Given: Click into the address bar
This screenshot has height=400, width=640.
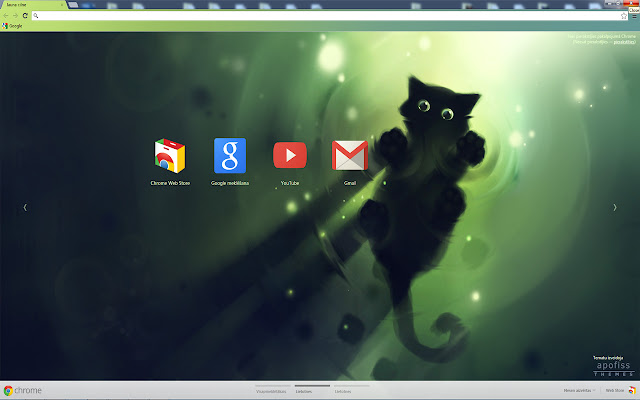Looking at the screenshot, I should point(329,16).
